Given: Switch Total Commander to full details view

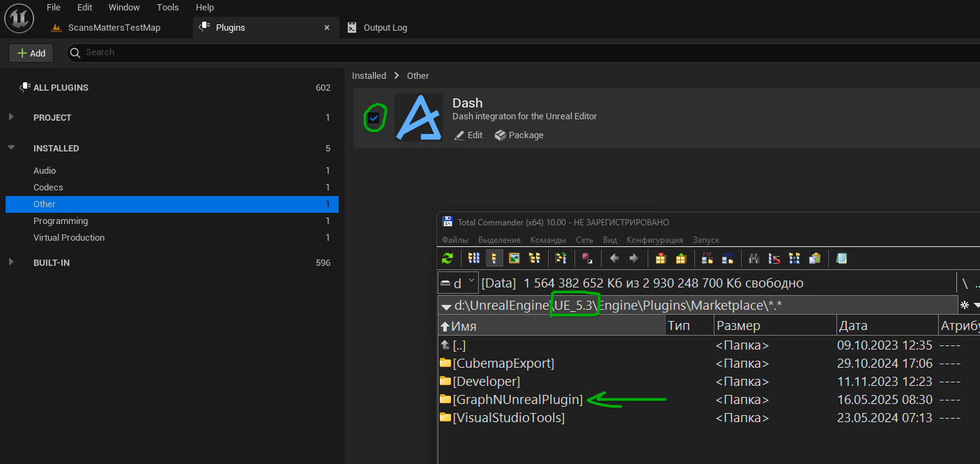Looking at the screenshot, I should [494, 258].
